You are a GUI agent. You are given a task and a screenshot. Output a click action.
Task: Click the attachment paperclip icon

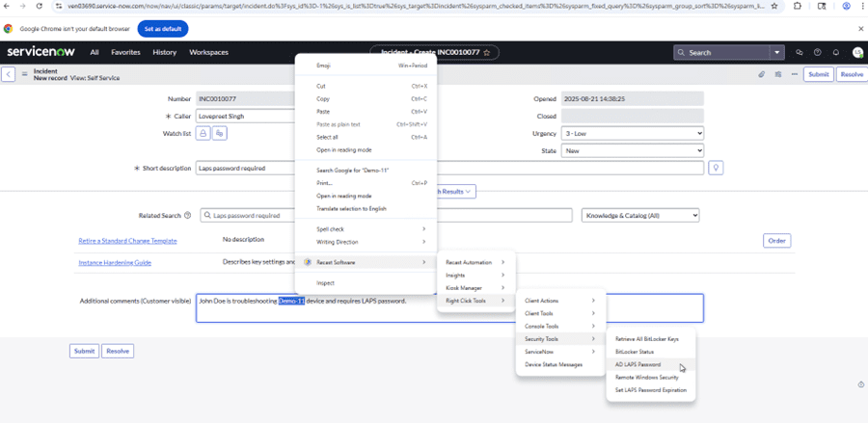pos(762,74)
